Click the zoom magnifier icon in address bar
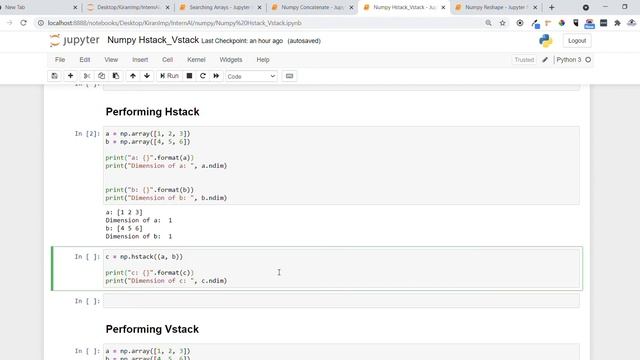 point(488,23)
